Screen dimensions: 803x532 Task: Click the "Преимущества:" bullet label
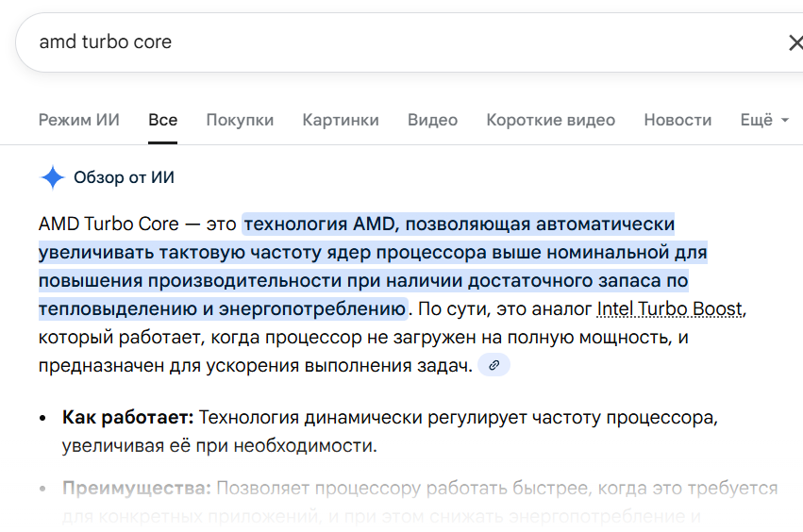tap(136, 488)
